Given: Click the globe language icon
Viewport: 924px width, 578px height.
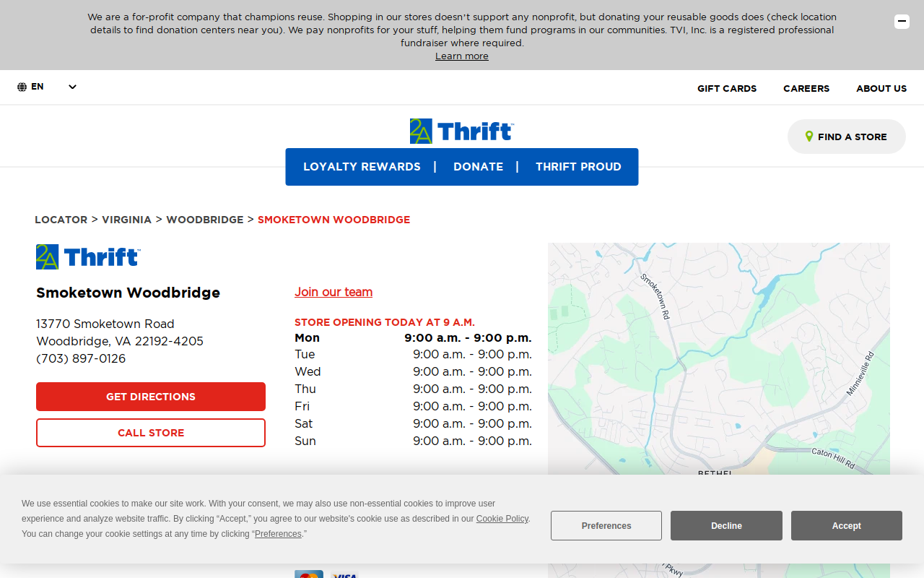Looking at the screenshot, I should tap(22, 87).
